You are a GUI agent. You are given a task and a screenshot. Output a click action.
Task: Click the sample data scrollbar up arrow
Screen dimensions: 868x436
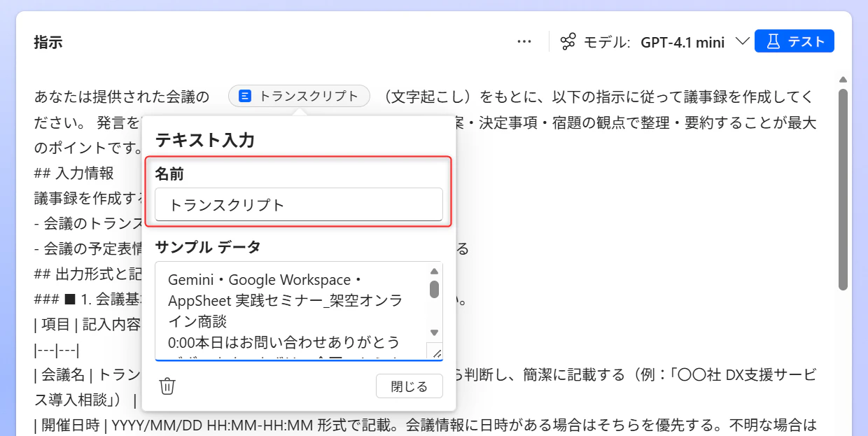coord(434,271)
